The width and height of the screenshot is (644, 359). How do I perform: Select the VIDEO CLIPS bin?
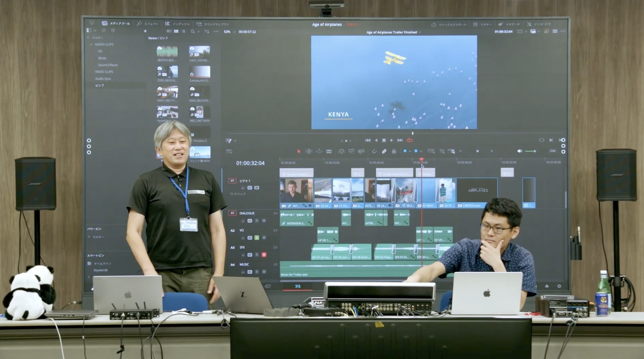coord(104,72)
